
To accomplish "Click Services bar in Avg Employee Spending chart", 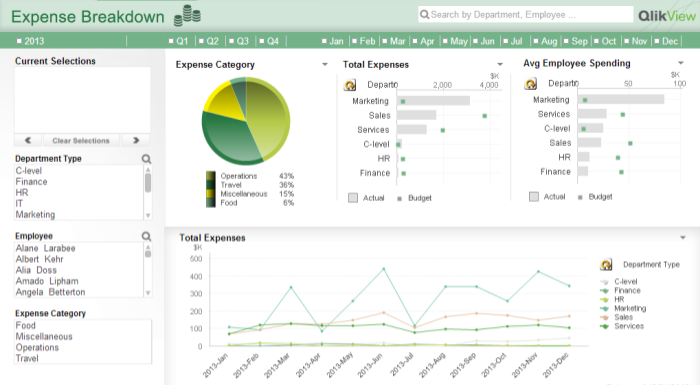I will [x=592, y=114].
